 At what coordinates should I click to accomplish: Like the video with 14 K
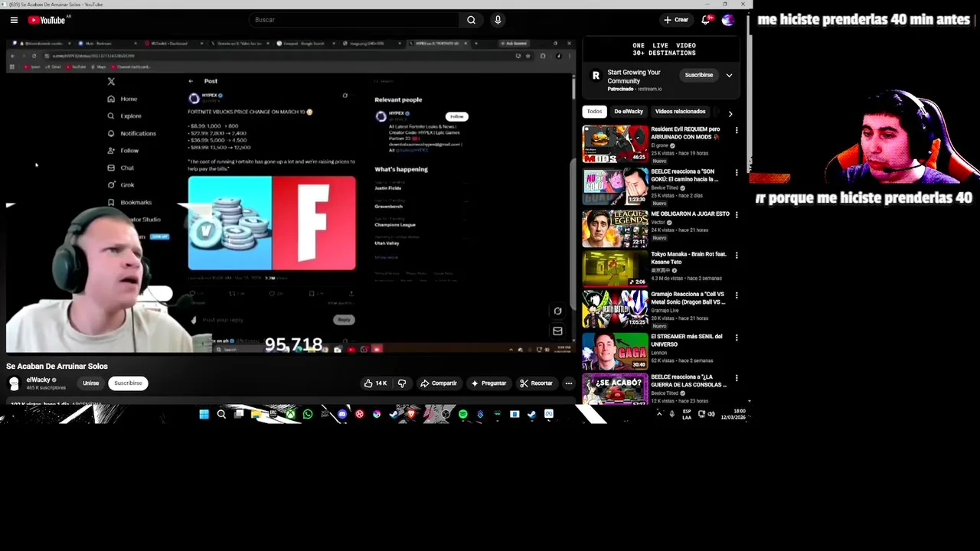point(376,383)
